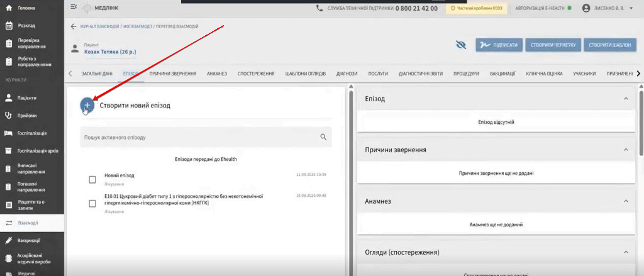Screen dimensions: 644x276
Task: Open the Госпіталізація bed icon
Action: tap(9, 133)
